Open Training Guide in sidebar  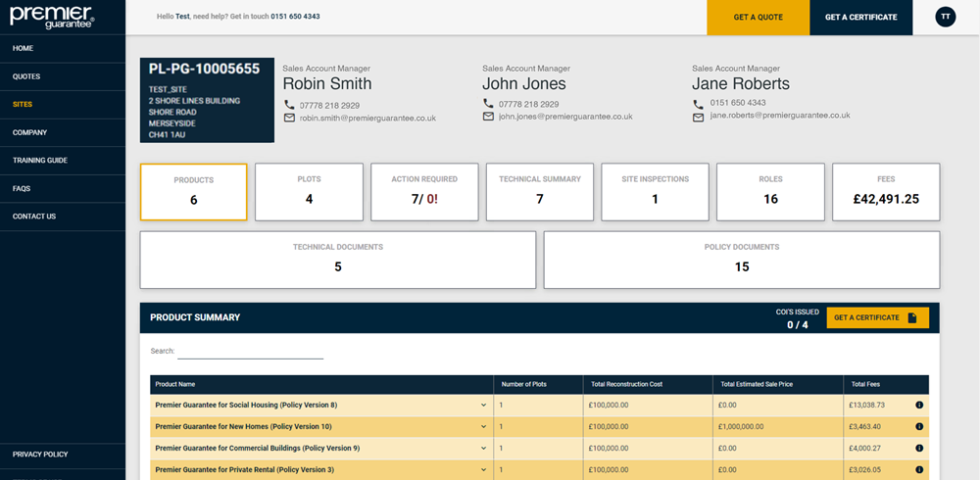(x=63, y=161)
